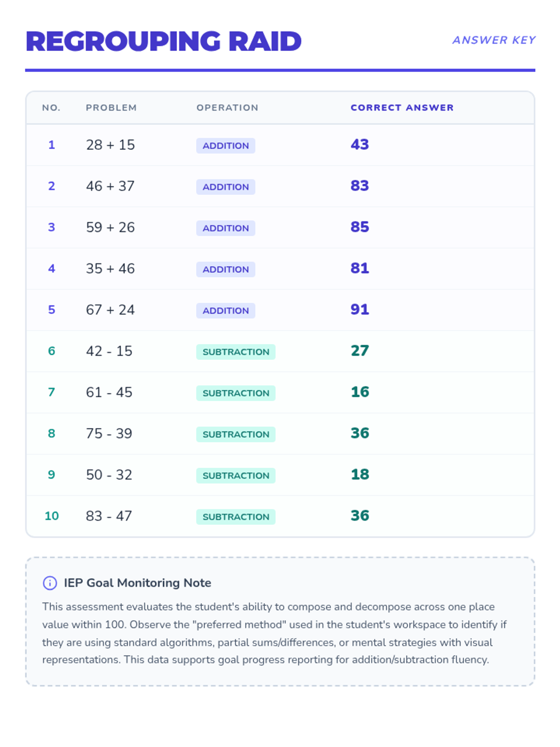This screenshot has height=747, width=560.
Task: Click the Answer Key label at top right
Action: click(x=494, y=40)
